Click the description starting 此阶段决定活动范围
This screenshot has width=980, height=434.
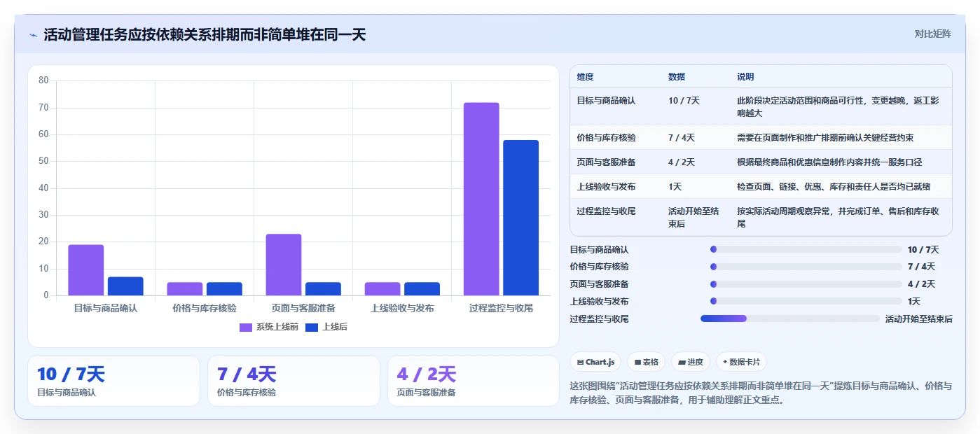click(836, 107)
